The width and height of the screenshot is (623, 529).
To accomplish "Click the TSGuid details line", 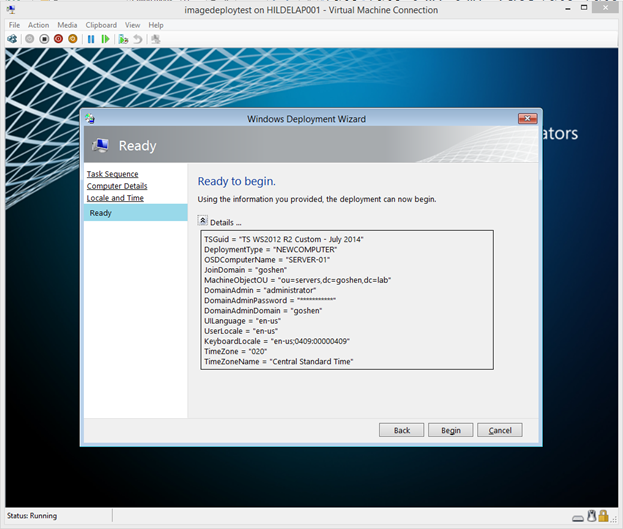I will (x=284, y=239).
